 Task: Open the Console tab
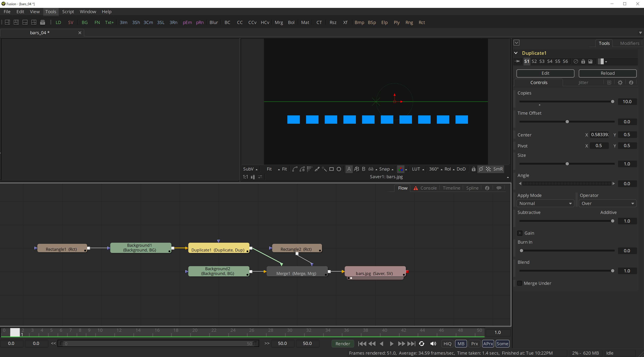pyautogui.click(x=425, y=188)
